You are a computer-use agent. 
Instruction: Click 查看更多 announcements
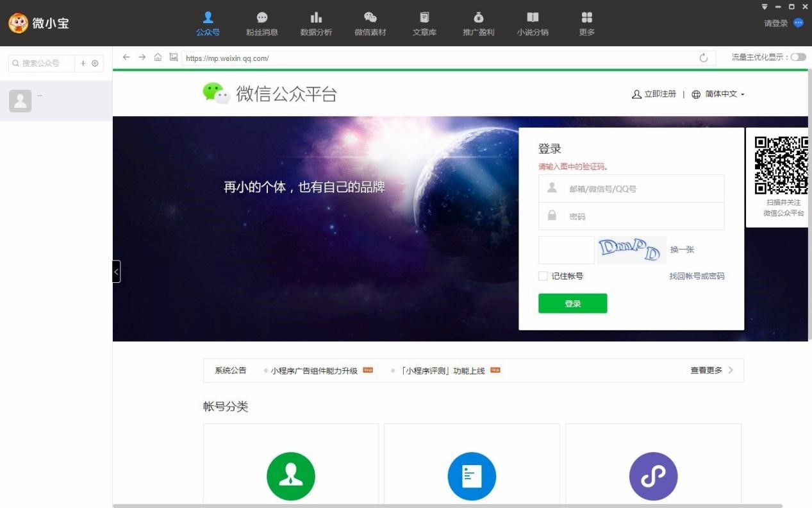click(706, 371)
